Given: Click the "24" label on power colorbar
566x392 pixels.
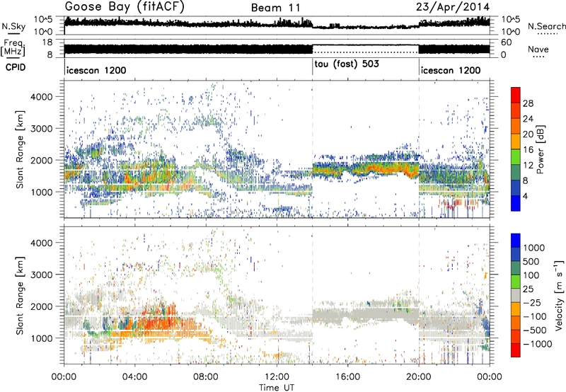Looking at the screenshot, I should [x=528, y=119].
